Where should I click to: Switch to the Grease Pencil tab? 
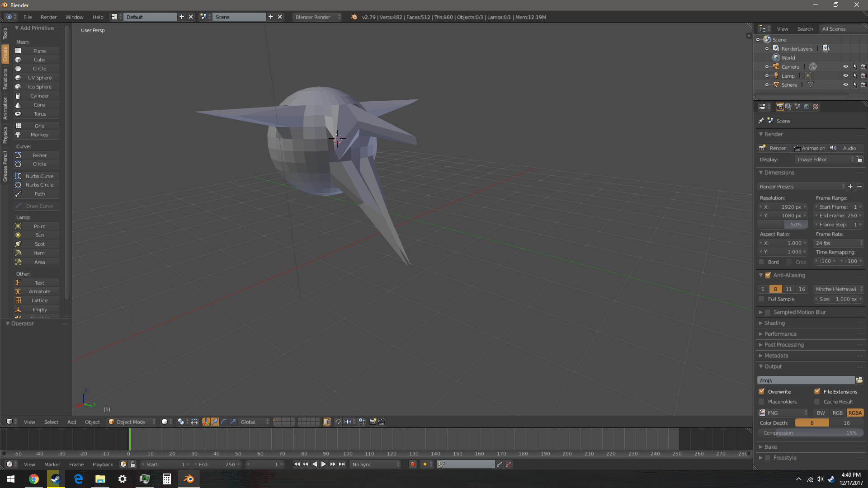[5, 166]
